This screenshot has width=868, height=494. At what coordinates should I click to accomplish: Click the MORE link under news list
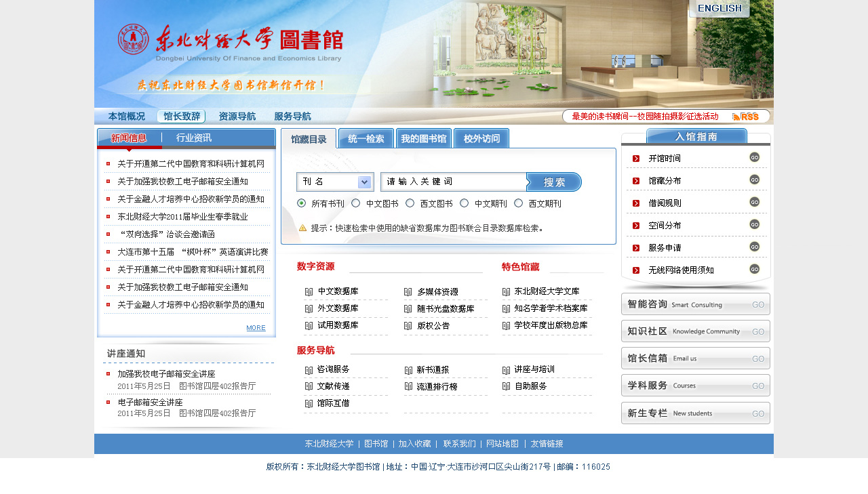256,328
